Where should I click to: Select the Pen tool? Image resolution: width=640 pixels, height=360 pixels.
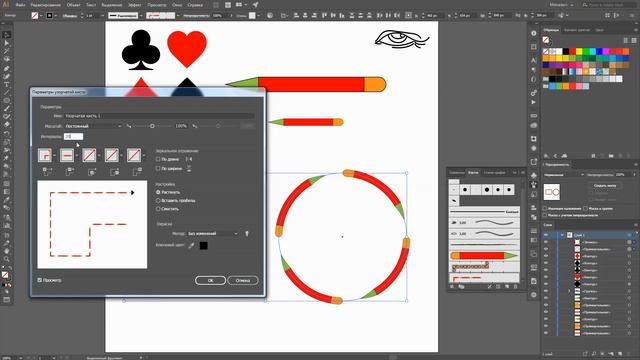[x=7, y=68]
